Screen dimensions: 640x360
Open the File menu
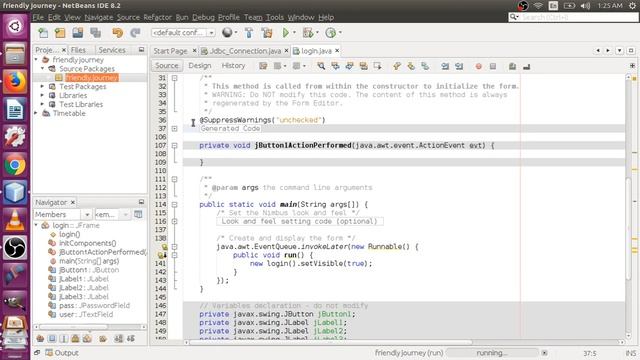pyautogui.click(x=38, y=17)
